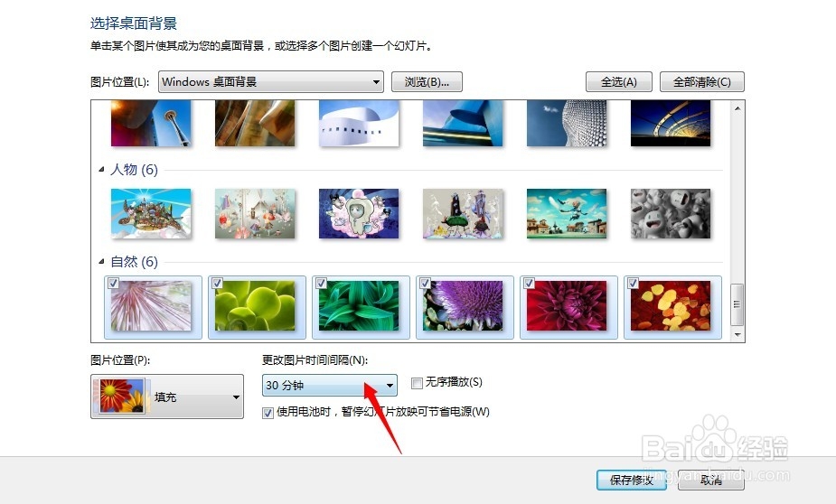Uncheck the red and yellow leaves checkbox

pyautogui.click(x=633, y=283)
